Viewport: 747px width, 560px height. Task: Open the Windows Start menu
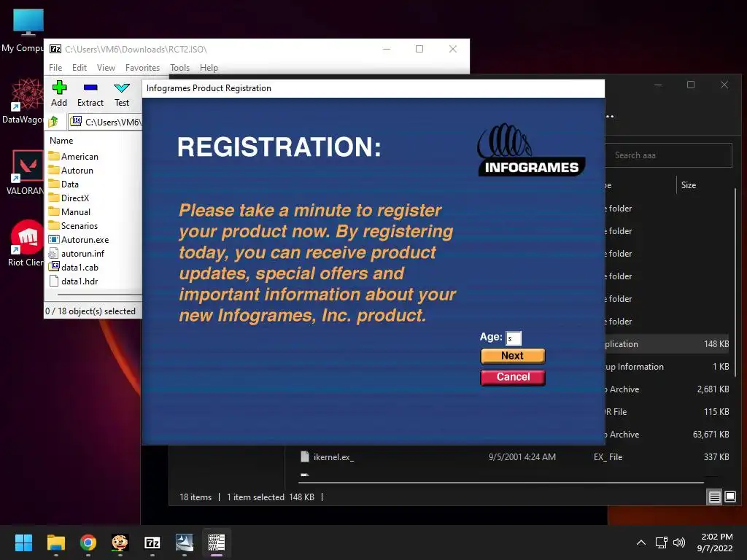pyautogui.click(x=23, y=542)
